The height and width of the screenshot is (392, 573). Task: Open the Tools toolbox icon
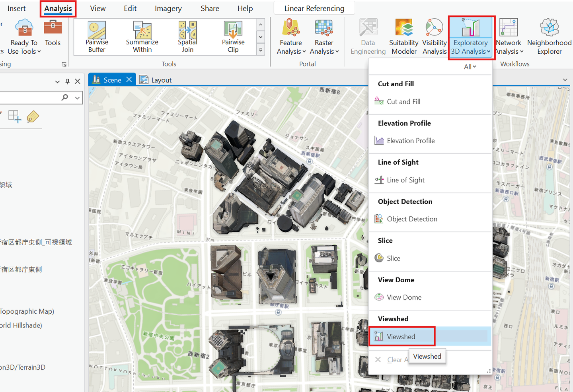tap(53, 33)
